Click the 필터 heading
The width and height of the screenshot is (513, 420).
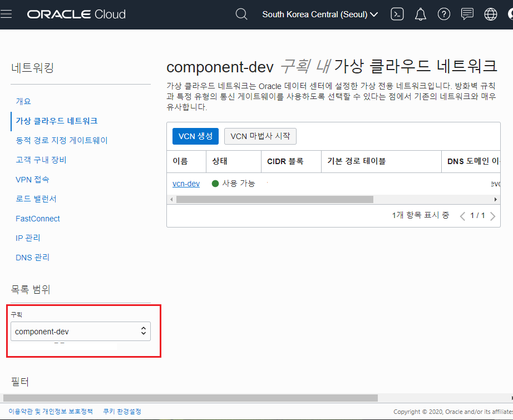tap(20, 382)
